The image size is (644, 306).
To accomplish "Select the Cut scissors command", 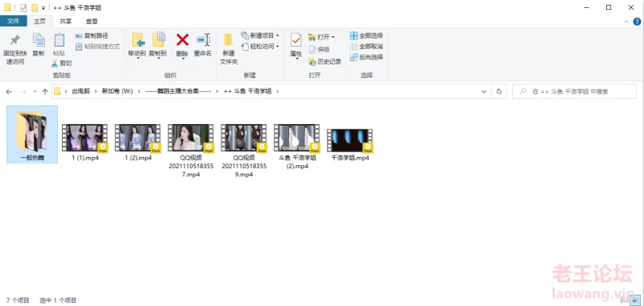I will (62, 64).
